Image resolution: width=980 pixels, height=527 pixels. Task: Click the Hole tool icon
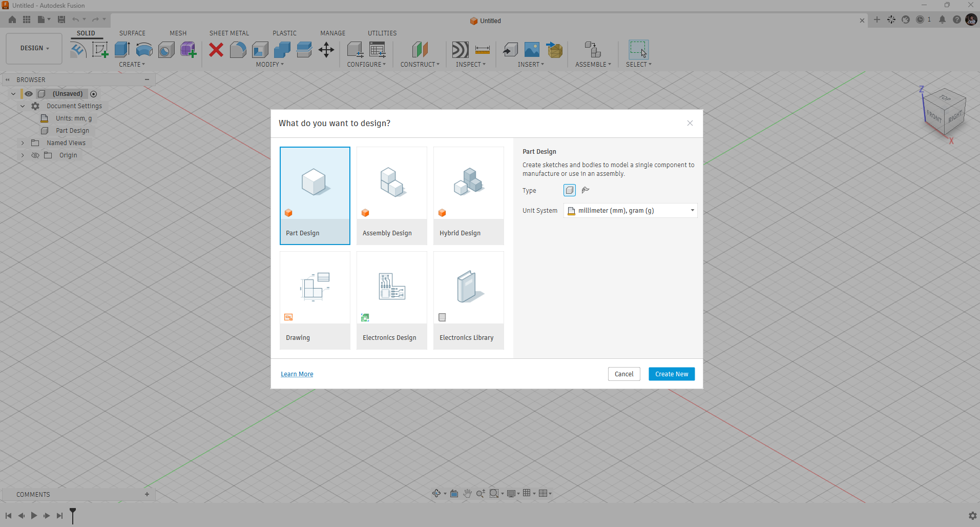coord(166,50)
